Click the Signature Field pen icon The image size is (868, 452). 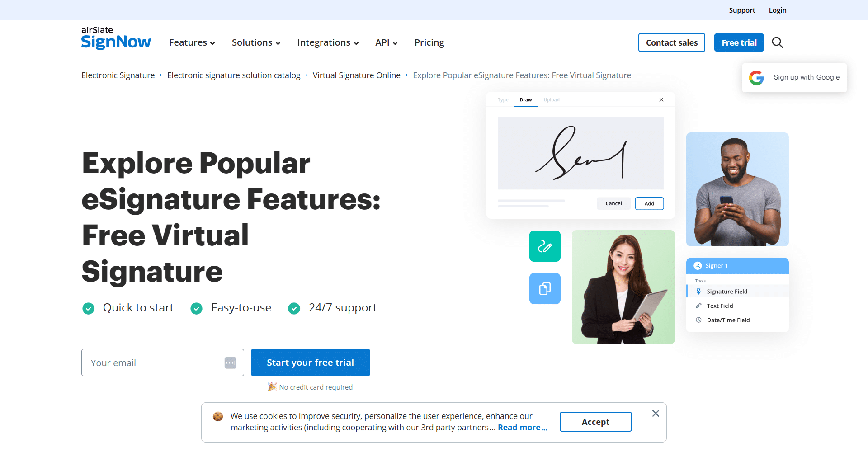tap(698, 292)
